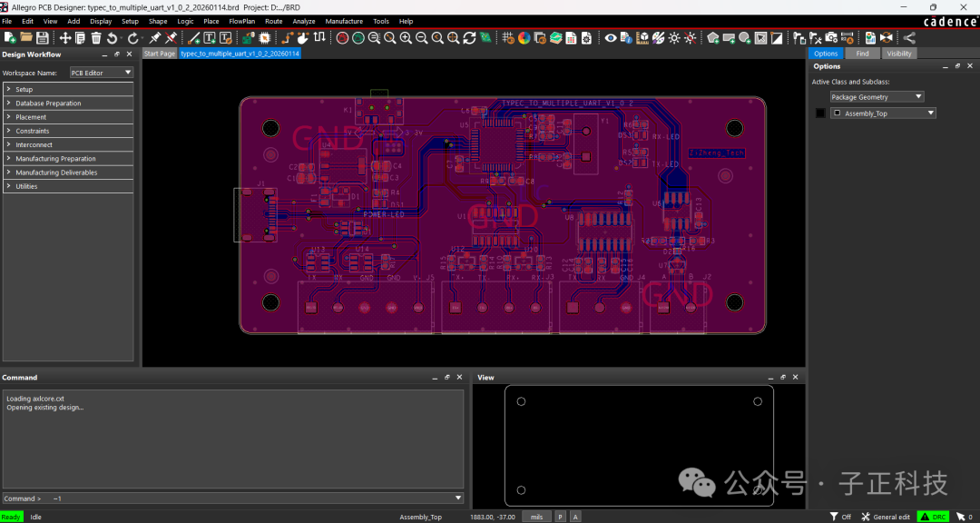Click the General edit mode indicator
Viewport: 980px width, 523px height.
click(886, 517)
